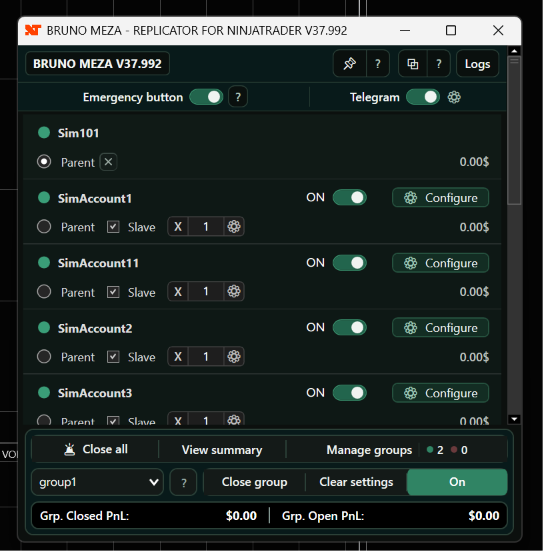
Task: Click Sim101 green connection status dot
Action: 44,132
